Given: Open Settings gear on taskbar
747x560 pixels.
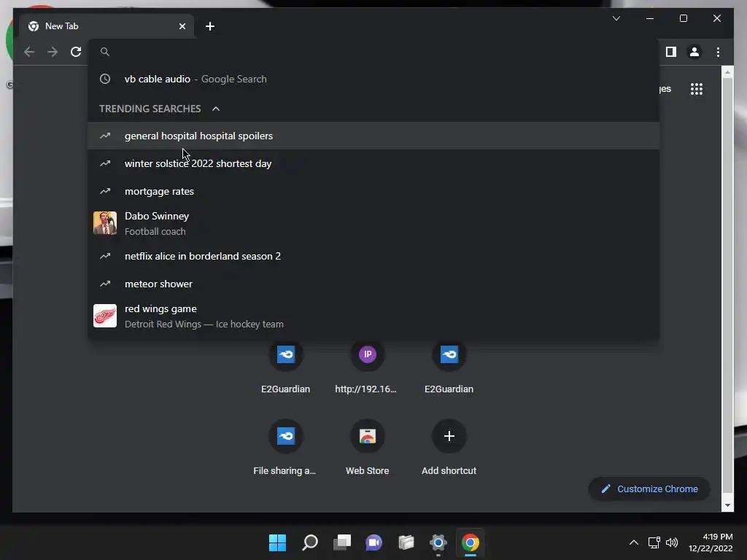Looking at the screenshot, I should pos(438,542).
